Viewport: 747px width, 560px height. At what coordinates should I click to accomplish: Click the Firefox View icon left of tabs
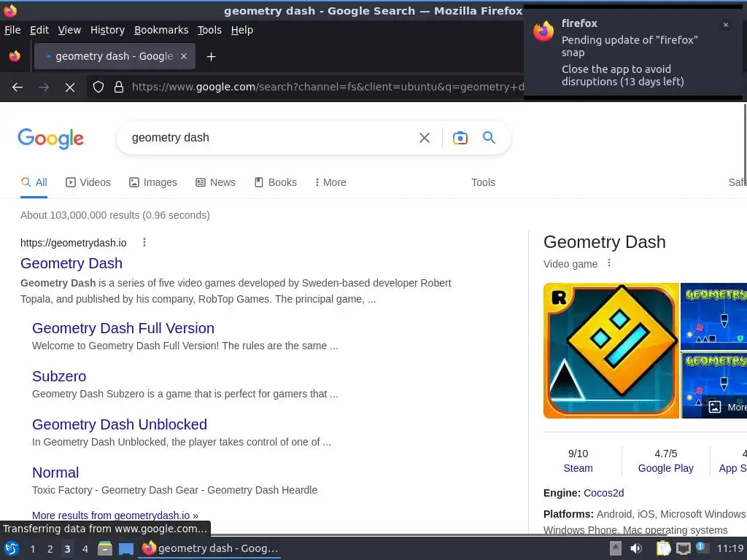[x=15, y=56]
